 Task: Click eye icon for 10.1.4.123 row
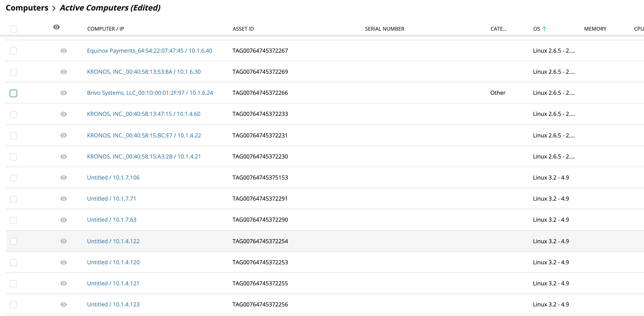[x=64, y=305]
